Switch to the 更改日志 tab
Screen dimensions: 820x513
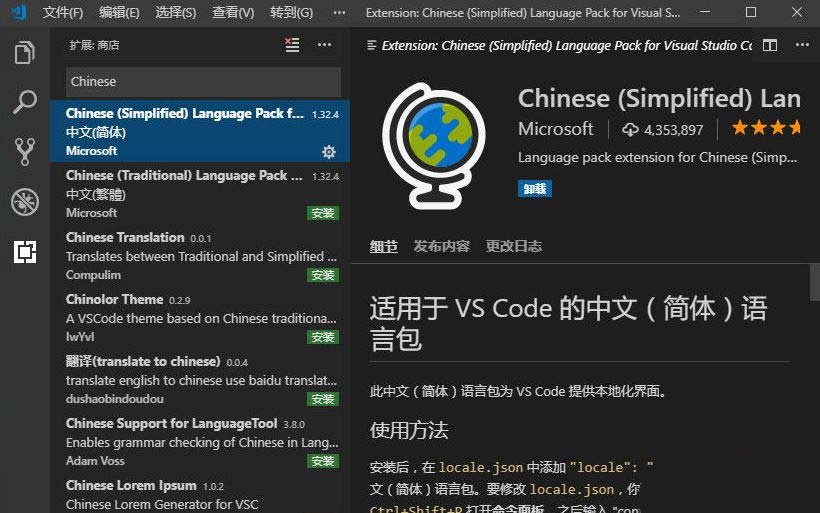click(x=514, y=246)
